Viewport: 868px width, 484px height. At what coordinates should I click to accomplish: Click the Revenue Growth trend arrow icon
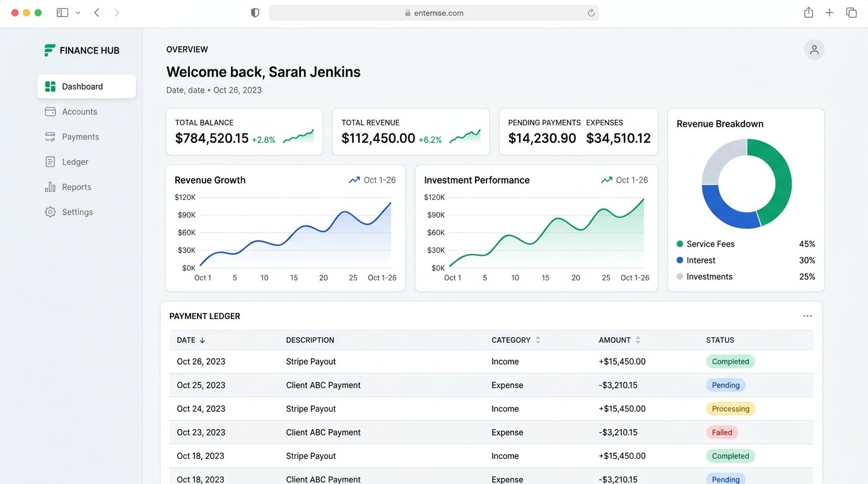[x=355, y=180]
